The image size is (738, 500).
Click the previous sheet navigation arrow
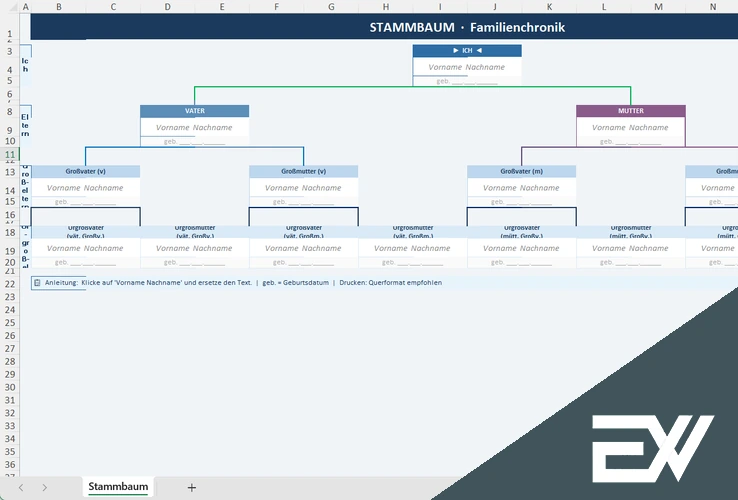coord(20,487)
